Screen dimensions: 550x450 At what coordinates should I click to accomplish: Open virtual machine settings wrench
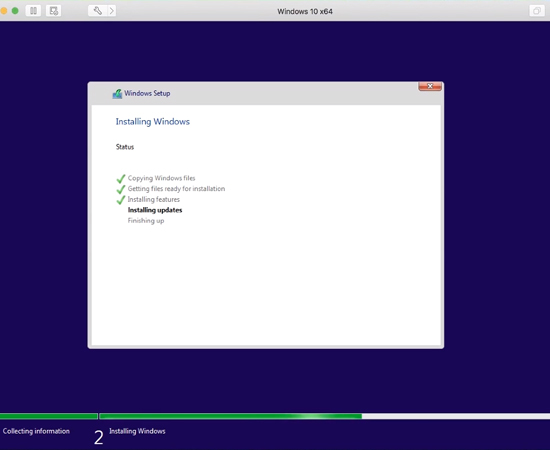click(x=98, y=11)
